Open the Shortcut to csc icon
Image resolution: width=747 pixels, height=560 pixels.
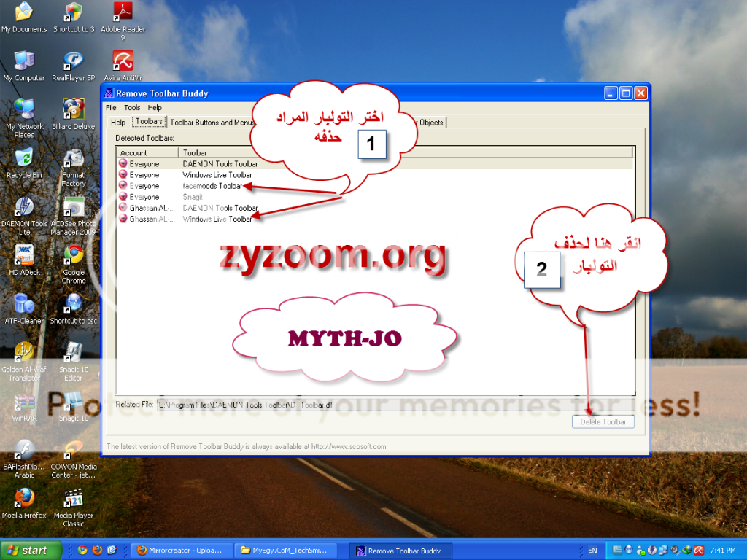pos(74,308)
